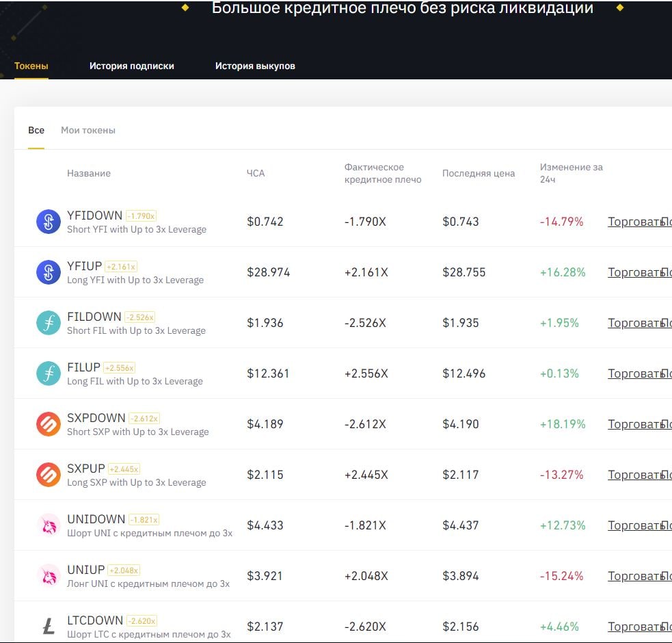Click the +18.19% change value

tap(563, 424)
